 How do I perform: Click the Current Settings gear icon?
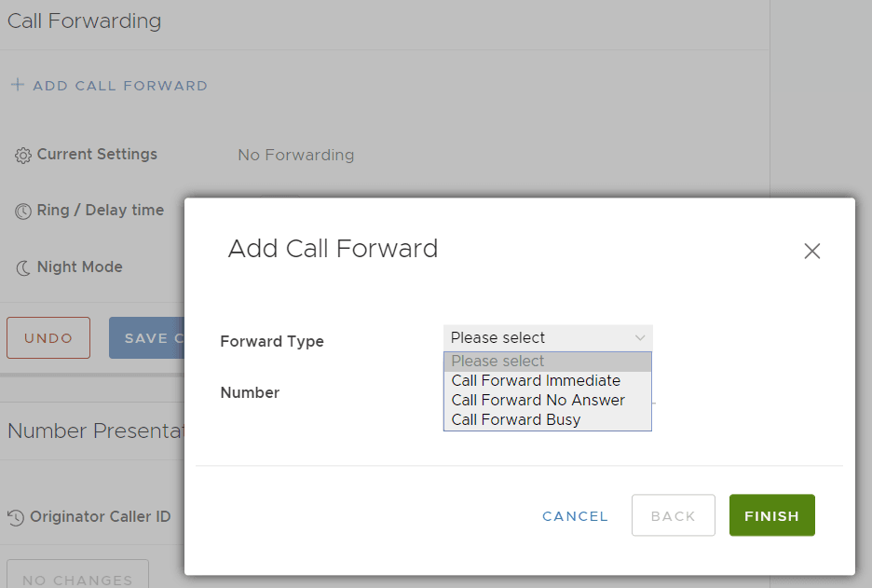pyautogui.click(x=23, y=156)
